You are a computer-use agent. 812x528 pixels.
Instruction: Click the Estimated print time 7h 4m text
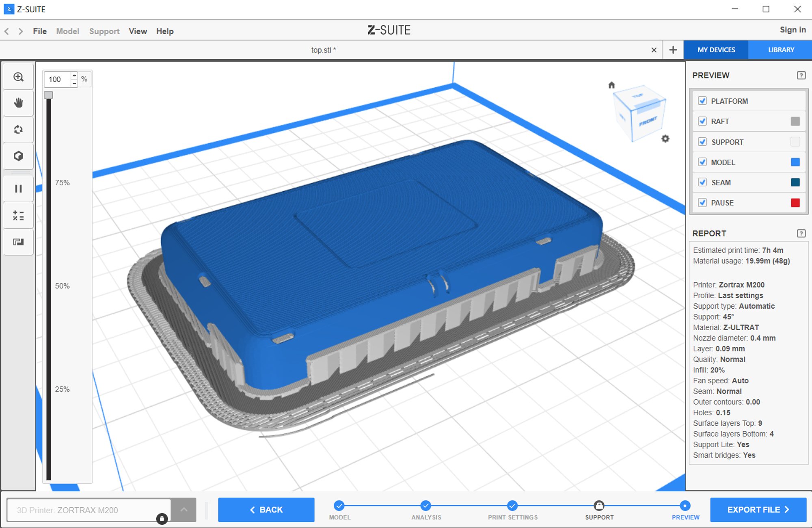(738, 250)
